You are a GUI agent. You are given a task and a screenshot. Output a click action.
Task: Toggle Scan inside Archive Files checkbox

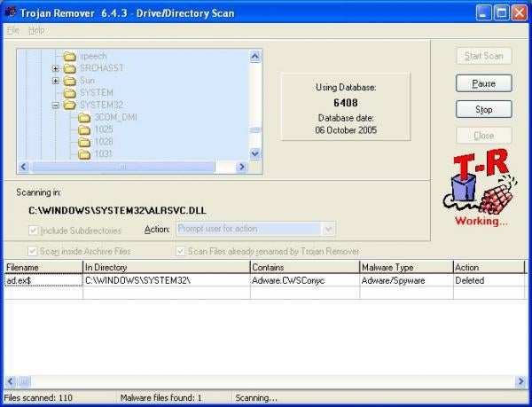[x=32, y=251]
